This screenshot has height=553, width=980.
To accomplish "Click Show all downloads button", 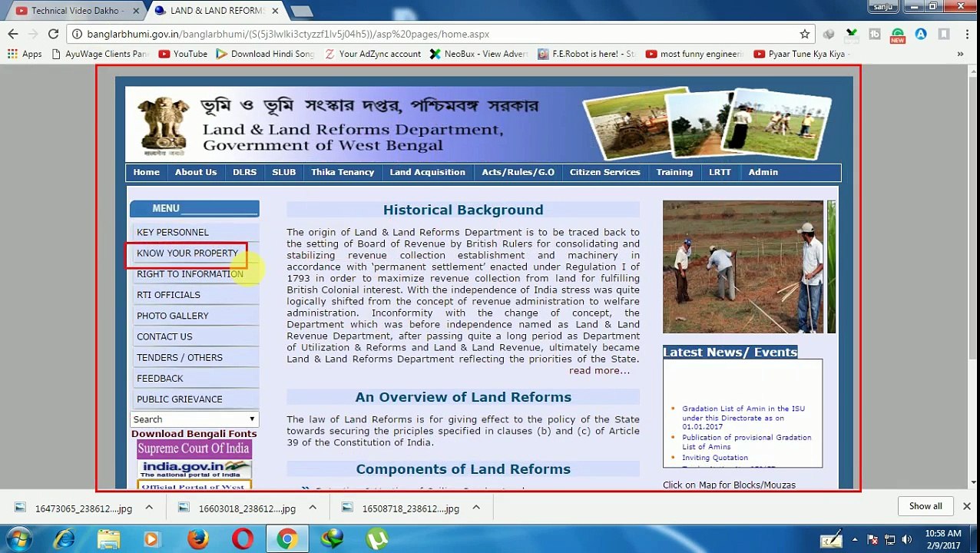I will click(x=925, y=506).
